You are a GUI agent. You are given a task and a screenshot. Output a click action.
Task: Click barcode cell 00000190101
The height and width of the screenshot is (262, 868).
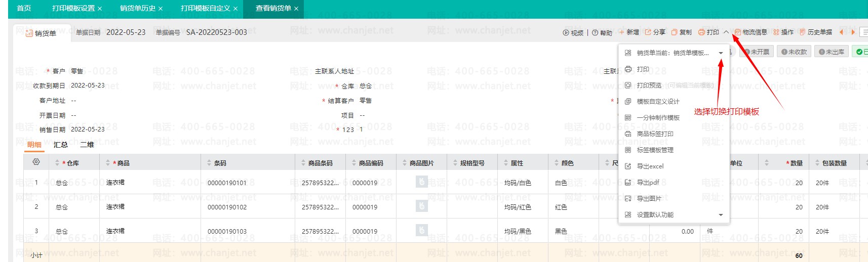tap(227, 183)
